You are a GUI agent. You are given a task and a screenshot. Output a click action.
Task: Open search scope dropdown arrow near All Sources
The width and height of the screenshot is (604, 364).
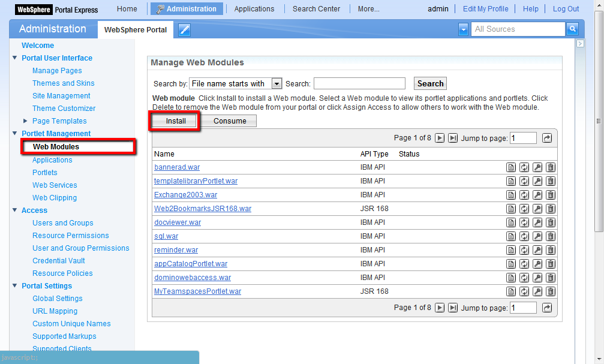464,29
